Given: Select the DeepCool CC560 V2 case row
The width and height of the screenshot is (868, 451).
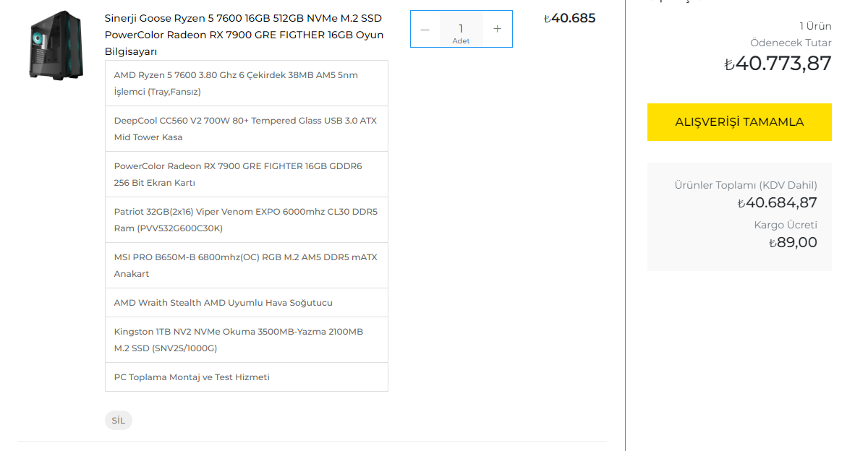Looking at the screenshot, I should 247,129.
